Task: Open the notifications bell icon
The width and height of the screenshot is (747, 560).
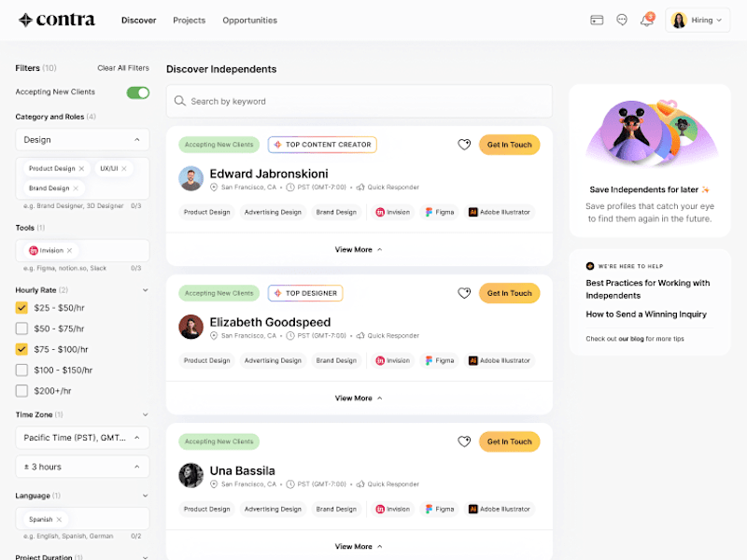Action: [x=647, y=20]
